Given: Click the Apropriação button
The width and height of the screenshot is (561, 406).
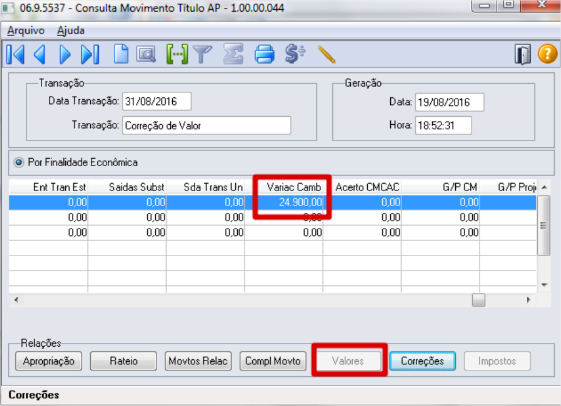Looking at the screenshot, I should [49, 361].
